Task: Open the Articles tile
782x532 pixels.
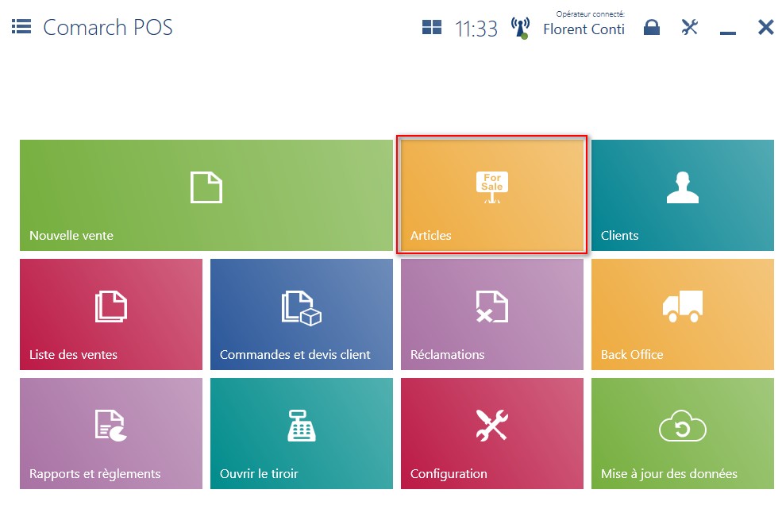Action: tap(492, 195)
